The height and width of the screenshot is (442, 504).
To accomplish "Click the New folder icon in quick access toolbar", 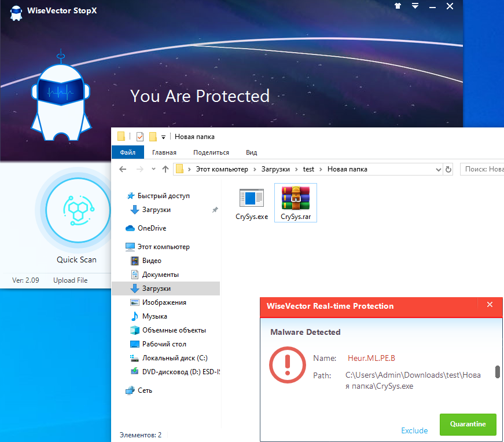I will pos(153,137).
